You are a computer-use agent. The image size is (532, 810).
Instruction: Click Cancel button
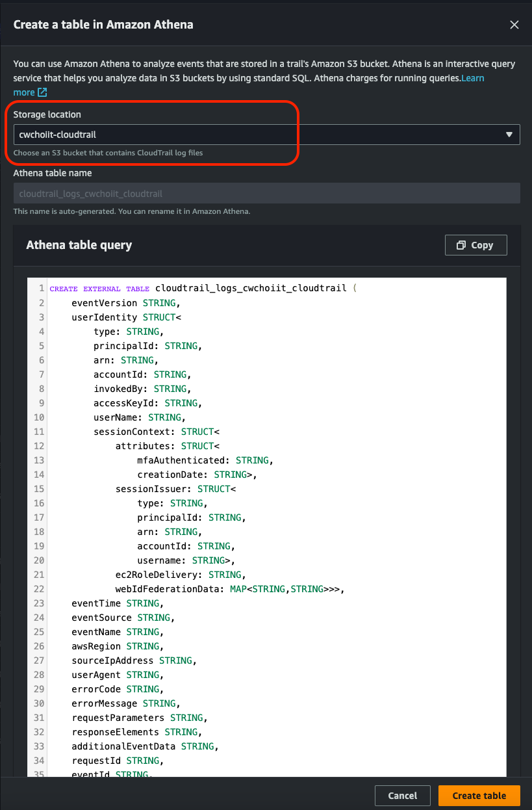[403, 796]
